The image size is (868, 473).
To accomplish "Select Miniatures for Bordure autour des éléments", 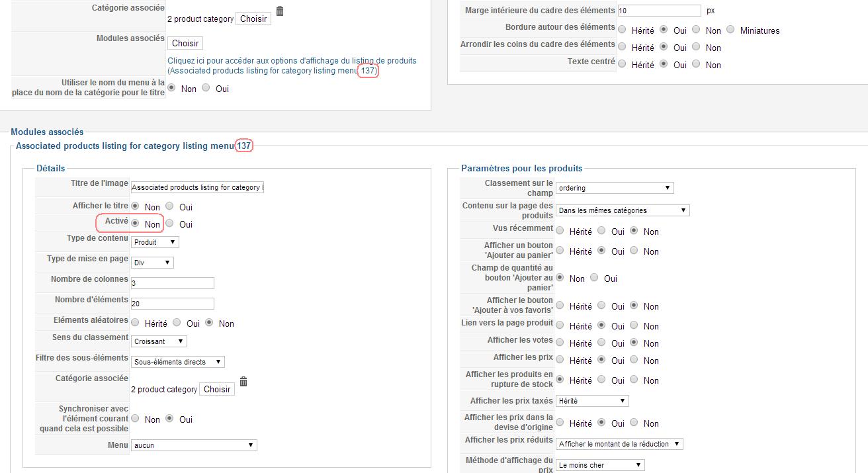I will [730, 29].
